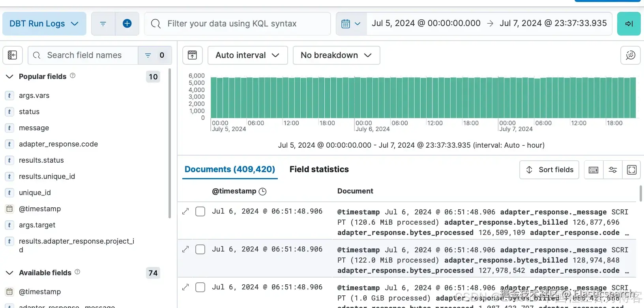The width and height of the screenshot is (644, 308).
Task: Open the Auto interval dropdown
Action: [x=247, y=55]
